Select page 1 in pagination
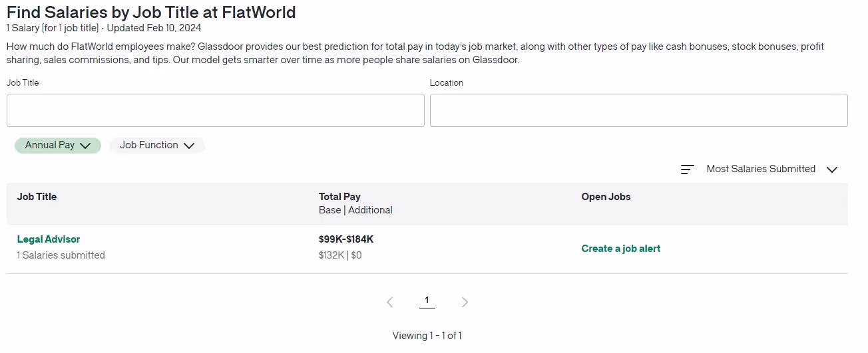868x353 pixels. pyautogui.click(x=427, y=300)
